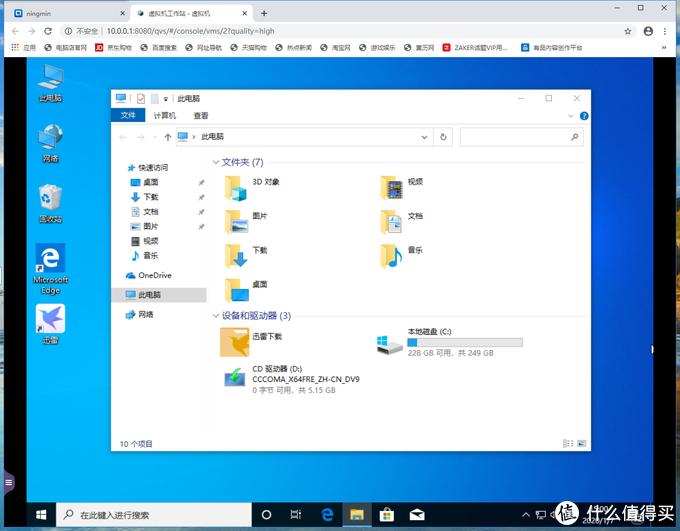
Task: Open Cortana circle on the taskbar
Action: (266, 515)
